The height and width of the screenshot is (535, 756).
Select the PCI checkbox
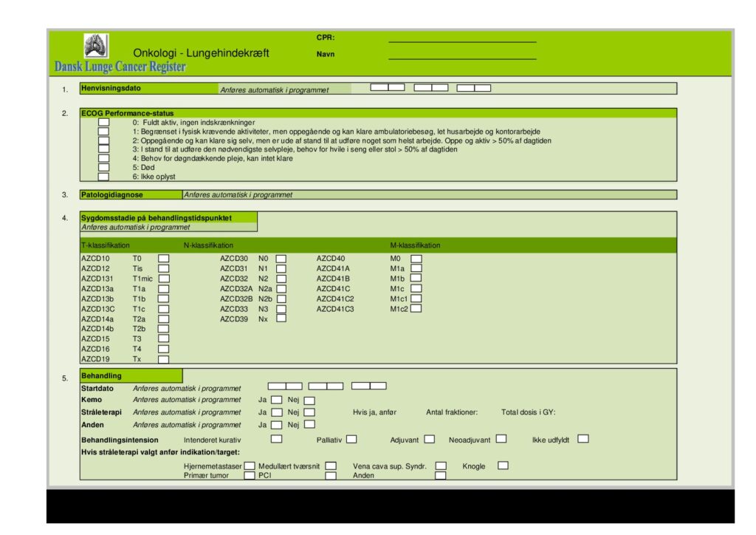(x=331, y=476)
